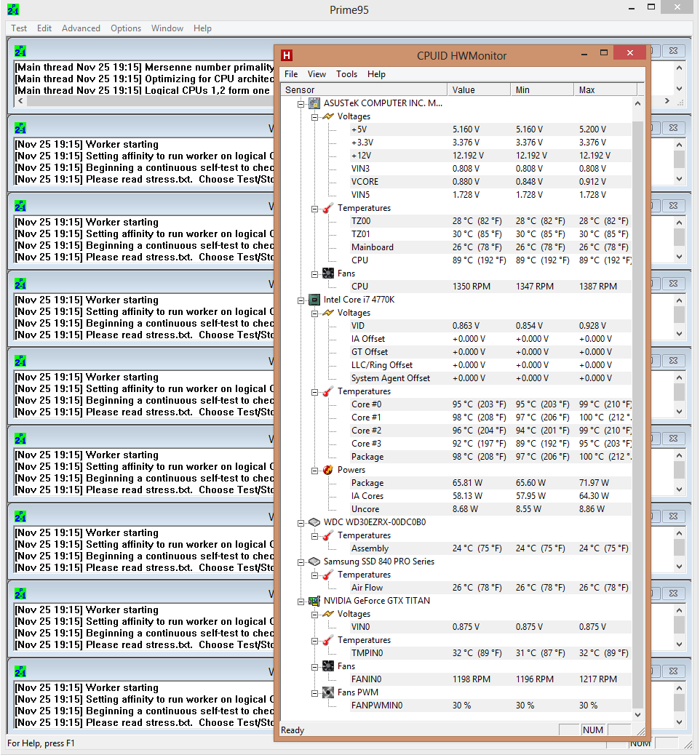Screen dimensions: 700x755
Task: Open Prime95 Window menu
Action: click(x=167, y=28)
